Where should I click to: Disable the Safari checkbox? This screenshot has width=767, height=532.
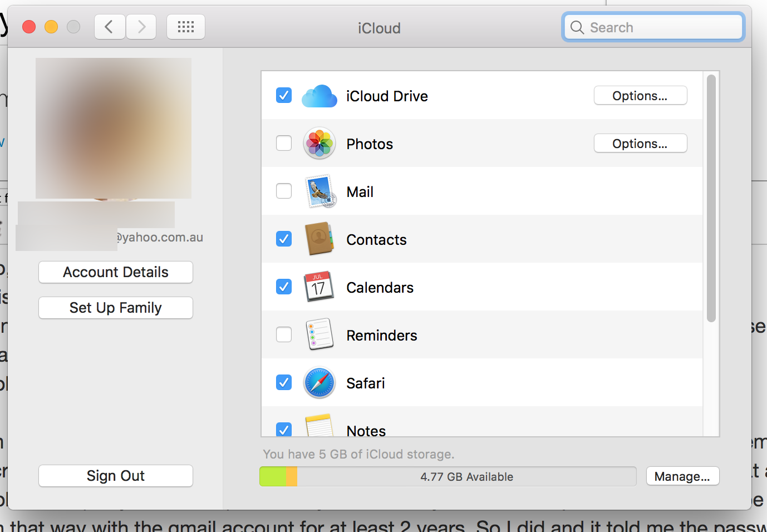point(284,382)
